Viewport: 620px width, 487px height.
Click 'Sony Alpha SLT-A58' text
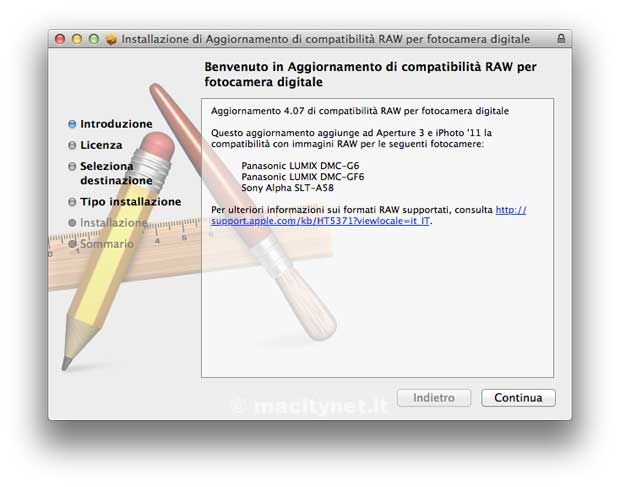click(287, 188)
